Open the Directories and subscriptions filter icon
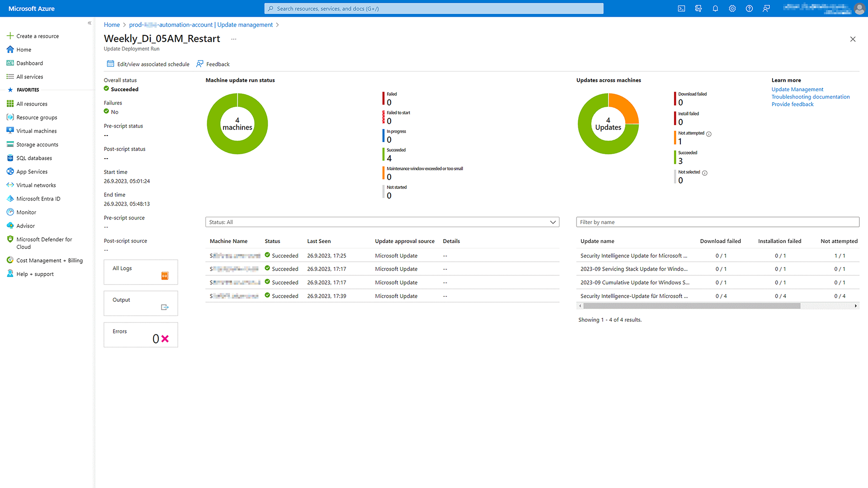Image resolution: width=868 pixels, height=488 pixels. [698, 8]
